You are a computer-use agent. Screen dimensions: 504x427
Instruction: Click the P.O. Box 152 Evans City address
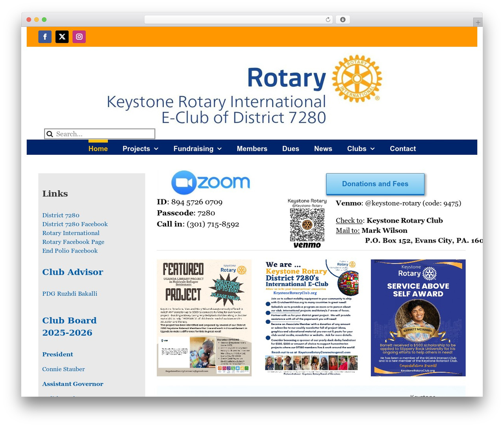(424, 240)
